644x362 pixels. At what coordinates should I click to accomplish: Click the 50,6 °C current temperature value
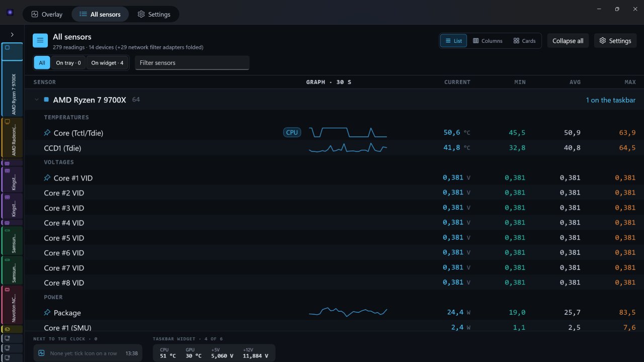pos(457,133)
